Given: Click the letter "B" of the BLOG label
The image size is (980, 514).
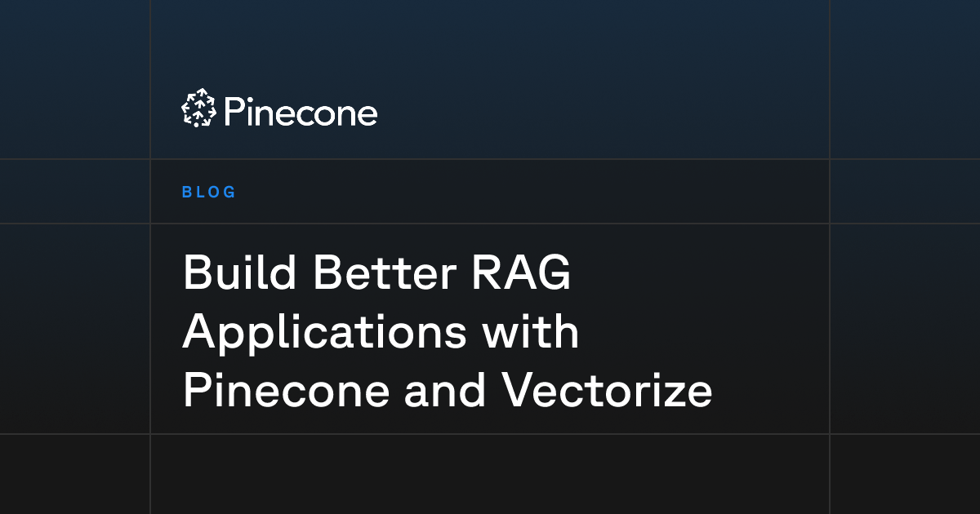Looking at the screenshot, I should 187,193.
